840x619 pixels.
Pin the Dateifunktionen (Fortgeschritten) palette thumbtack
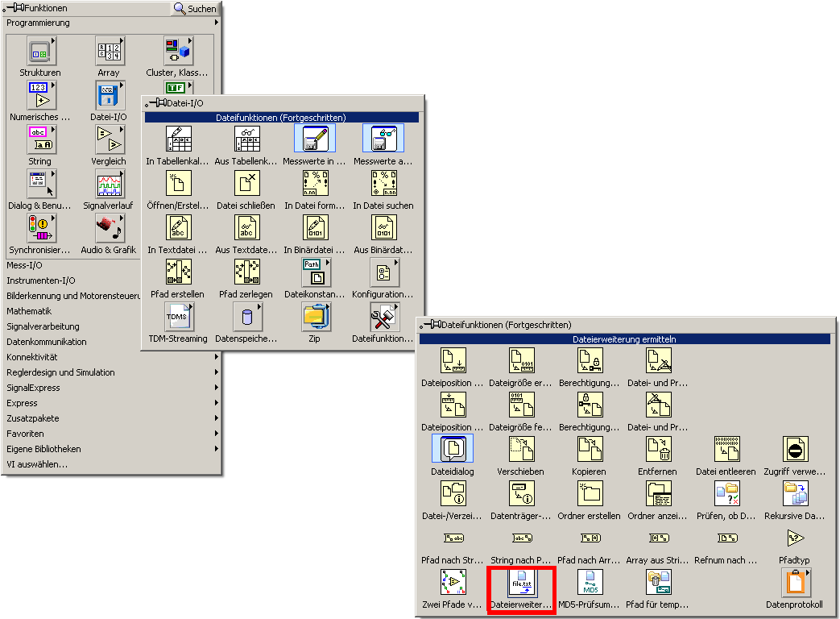[431, 324]
